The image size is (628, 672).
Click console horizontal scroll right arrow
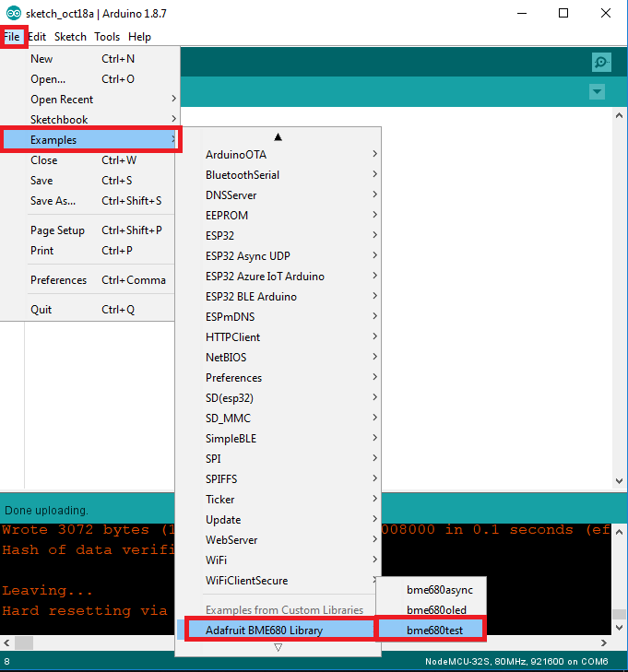604,643
